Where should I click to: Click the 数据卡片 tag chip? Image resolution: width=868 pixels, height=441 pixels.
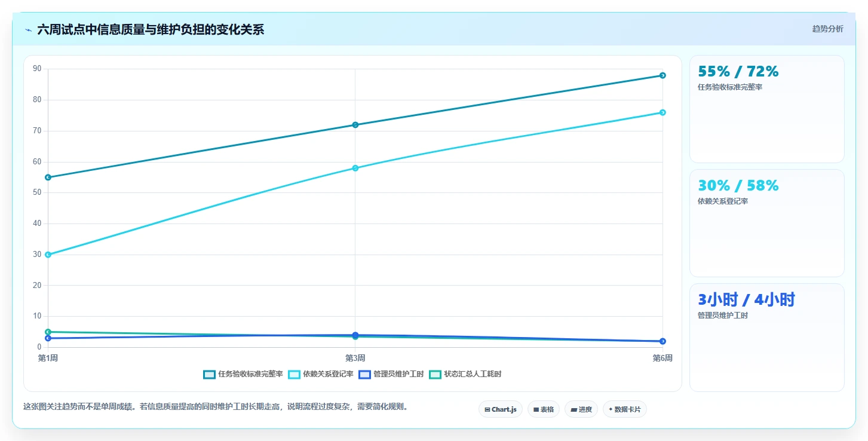[625, 409]
